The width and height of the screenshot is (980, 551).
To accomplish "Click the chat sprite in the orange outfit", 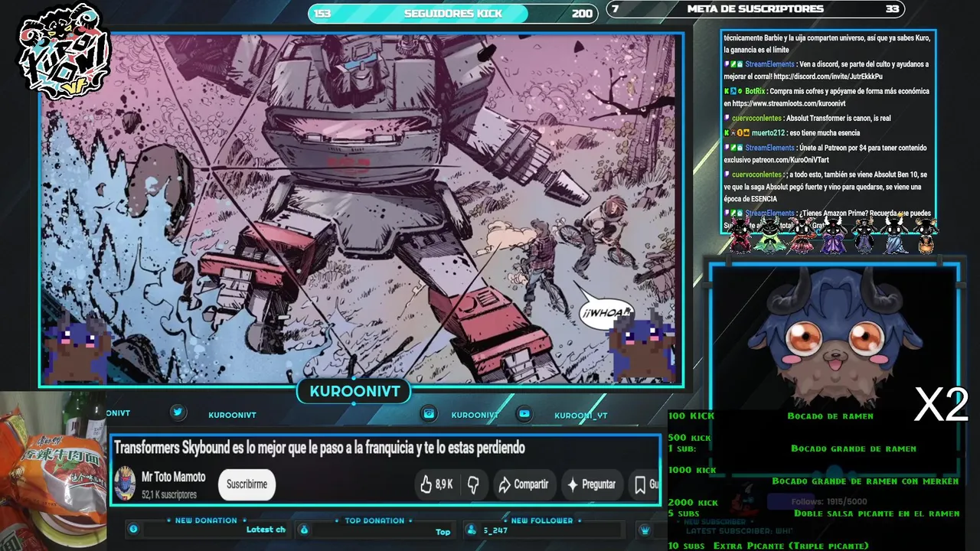I will [926, 235].
